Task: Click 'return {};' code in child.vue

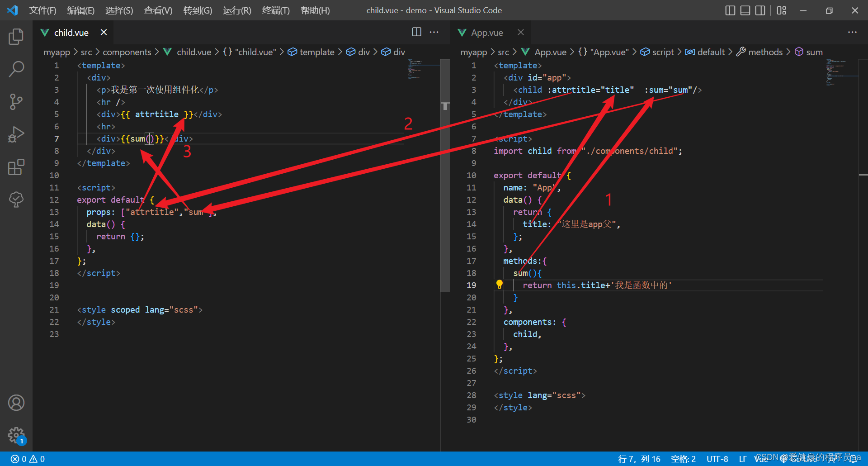Action: 120,236
